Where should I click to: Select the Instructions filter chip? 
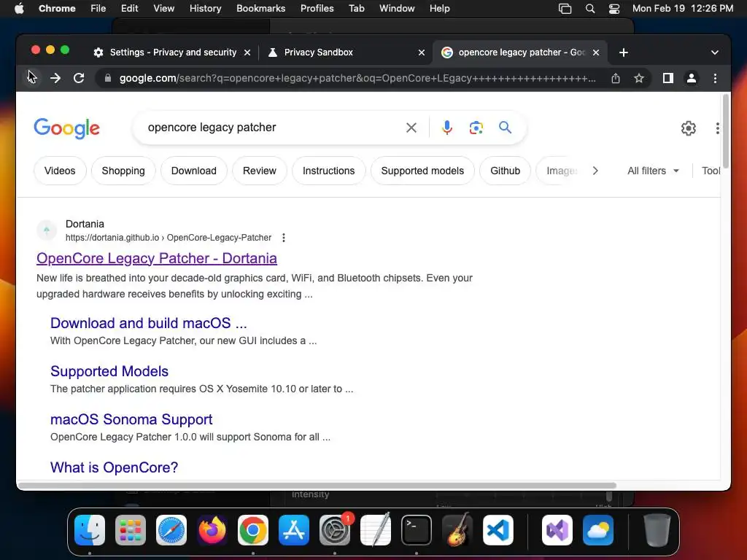pos(329,171)
